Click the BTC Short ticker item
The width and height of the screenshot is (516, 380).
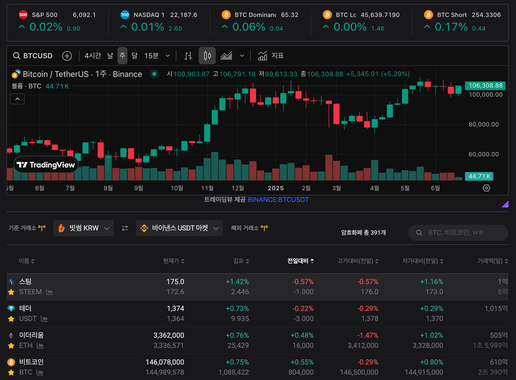point(462,22)
